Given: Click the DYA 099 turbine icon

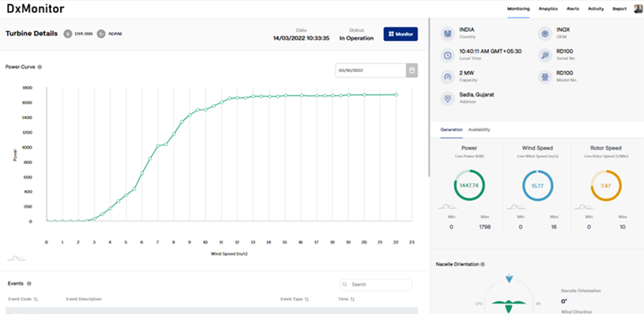Looking at the screenshot, I should (68, 34).
